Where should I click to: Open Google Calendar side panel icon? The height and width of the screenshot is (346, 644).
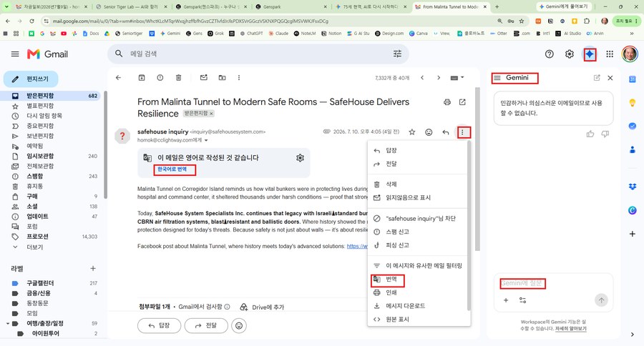[633, 79]
